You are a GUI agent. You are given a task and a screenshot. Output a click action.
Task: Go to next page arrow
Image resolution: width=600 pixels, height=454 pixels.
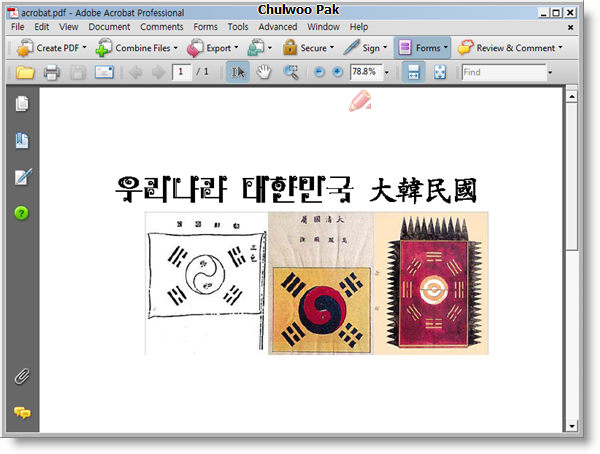pyautogui.click(x=158, y=72)
